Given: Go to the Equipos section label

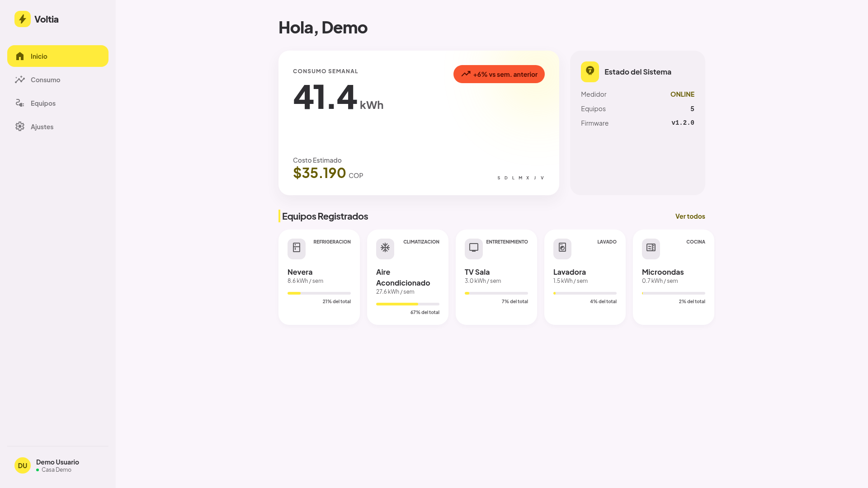Looking at the screenshot, I should click(43, 103).
